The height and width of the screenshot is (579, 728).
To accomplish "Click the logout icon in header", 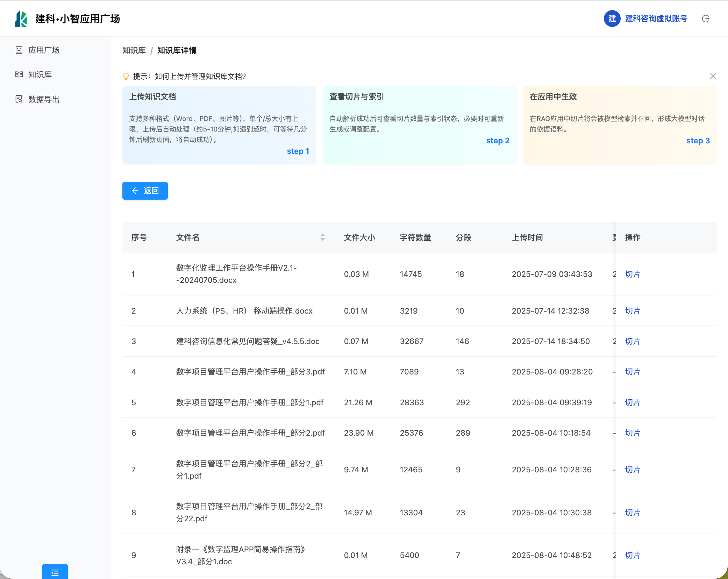I will pos(705,19).
